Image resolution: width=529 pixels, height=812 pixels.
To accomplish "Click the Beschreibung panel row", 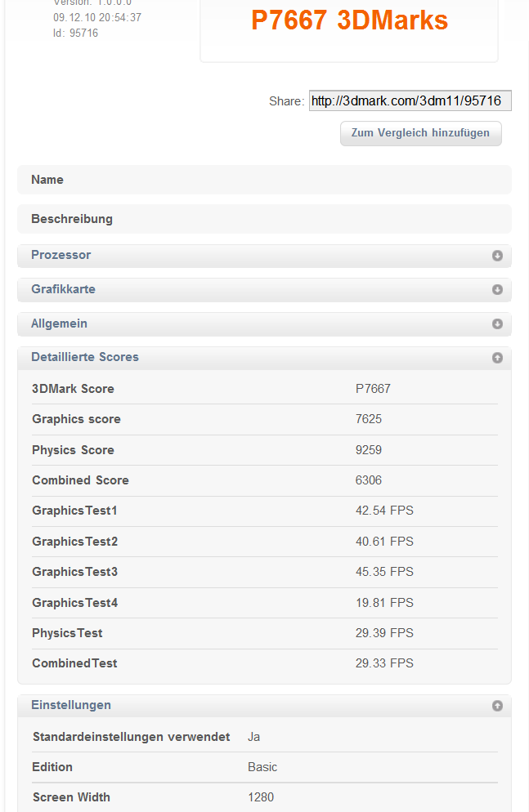I will pyautogui.click(x=264, y=219).
